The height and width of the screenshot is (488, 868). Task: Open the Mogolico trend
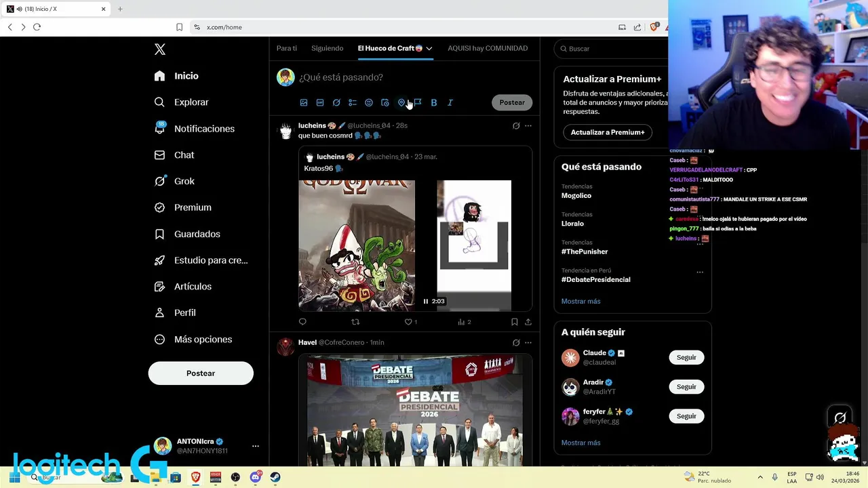(576, 195)
